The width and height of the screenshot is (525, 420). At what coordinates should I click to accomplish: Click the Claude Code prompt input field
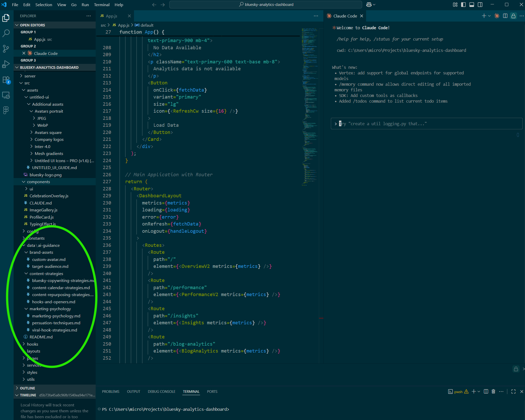point(426,124)
